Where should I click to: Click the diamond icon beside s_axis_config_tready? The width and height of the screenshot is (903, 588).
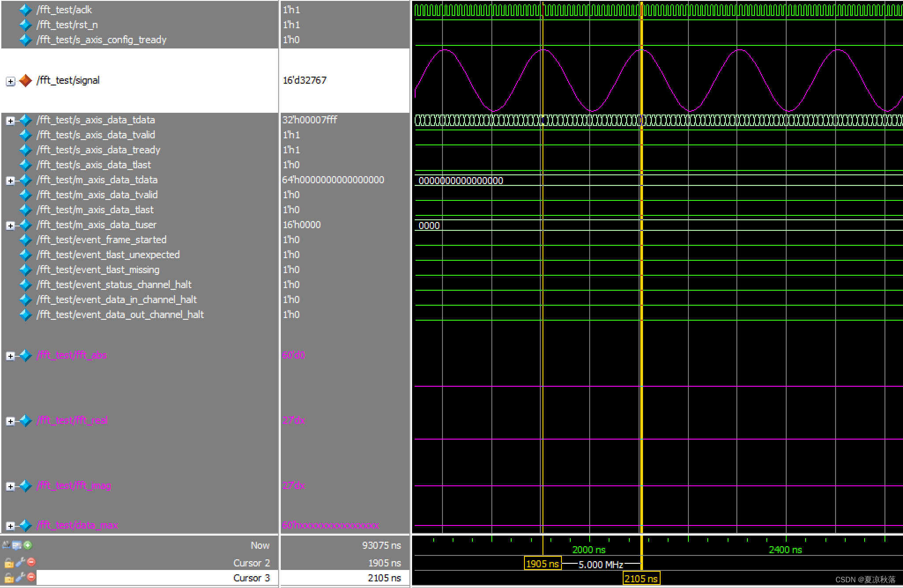coord(26,40)
